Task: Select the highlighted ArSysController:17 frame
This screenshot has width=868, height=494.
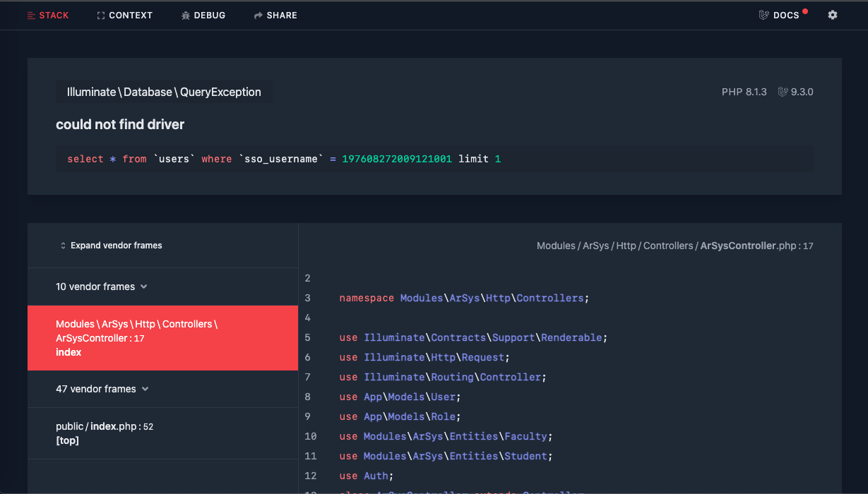Action: (162, 338)
